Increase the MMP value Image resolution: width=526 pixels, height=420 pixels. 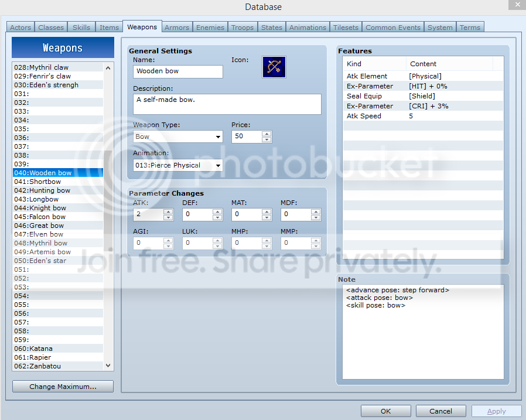point(316,240)
